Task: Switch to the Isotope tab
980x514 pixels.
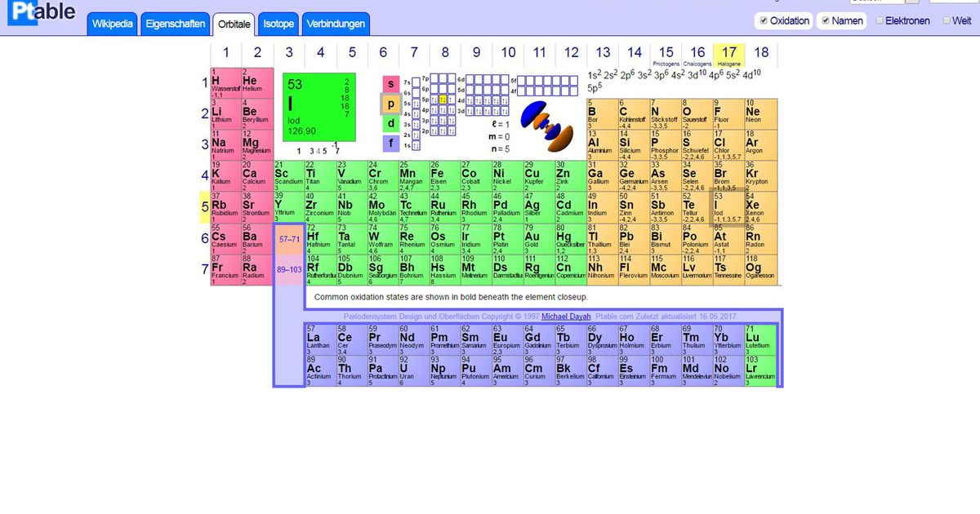Action: coord(278,24)
